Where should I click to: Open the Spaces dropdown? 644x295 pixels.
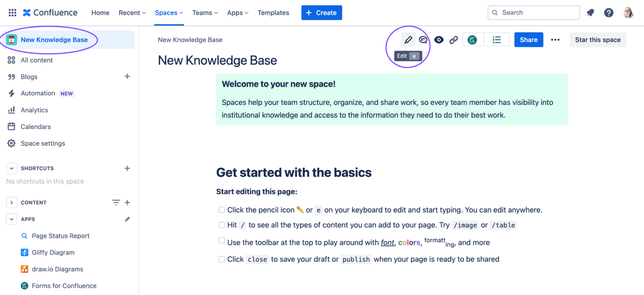point(169,13)
